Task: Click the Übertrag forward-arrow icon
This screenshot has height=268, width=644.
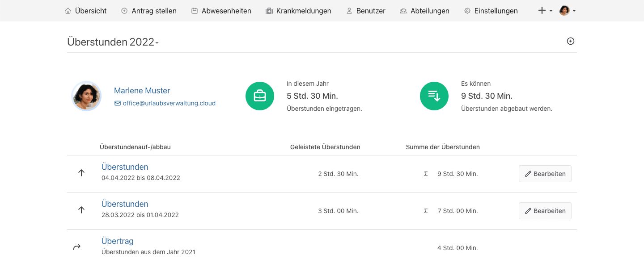Action: click(77, 247)
